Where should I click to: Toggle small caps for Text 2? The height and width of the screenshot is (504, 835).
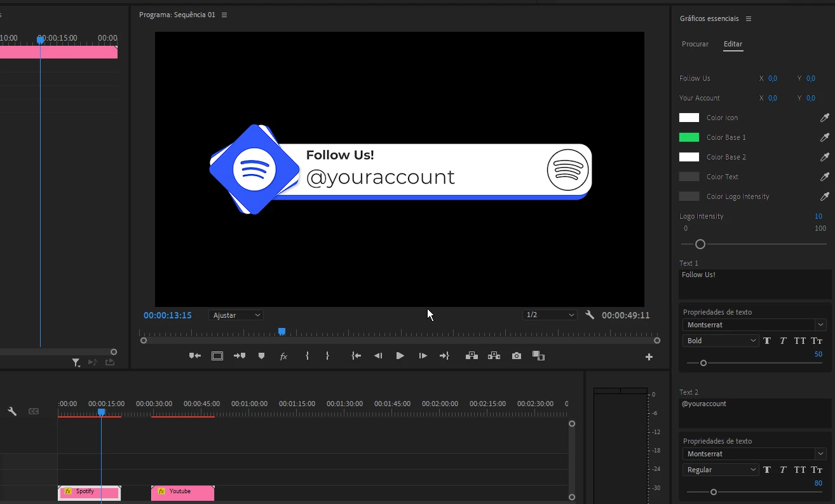pyautogui.click(x=817, y=470)
